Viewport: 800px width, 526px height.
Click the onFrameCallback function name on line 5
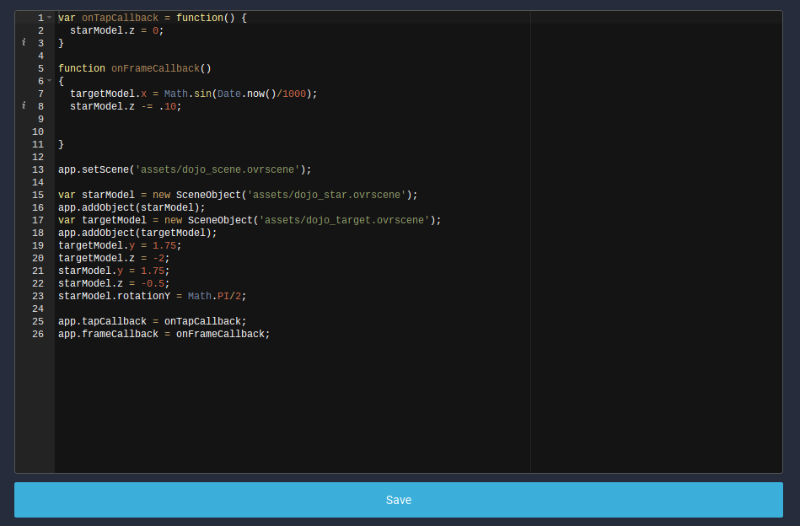155,68
